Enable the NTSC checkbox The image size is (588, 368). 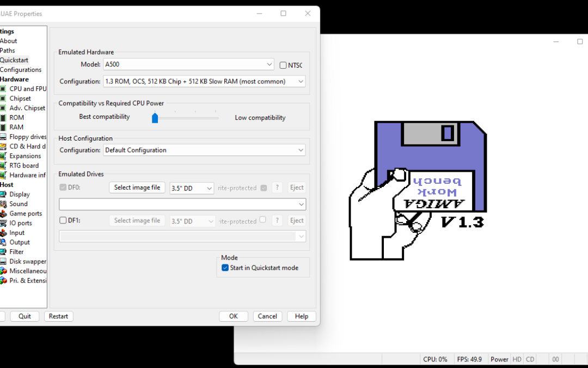(x=283, y=65)
